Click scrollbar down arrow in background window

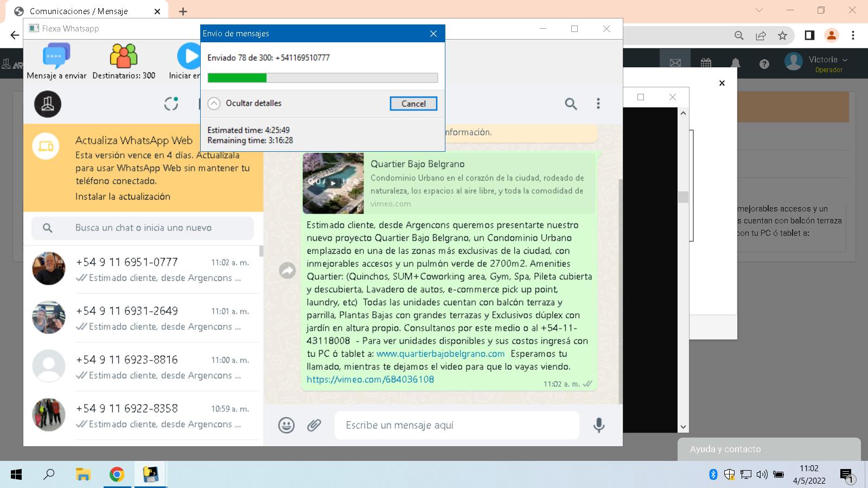[683, 427]
